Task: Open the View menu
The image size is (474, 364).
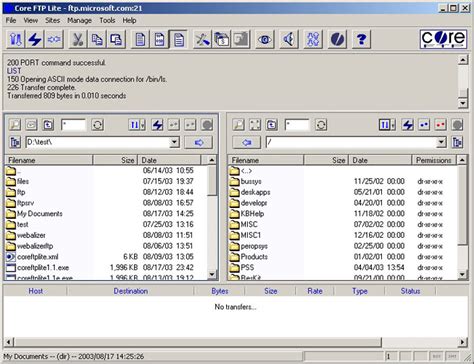Action: tap(31, 20)
